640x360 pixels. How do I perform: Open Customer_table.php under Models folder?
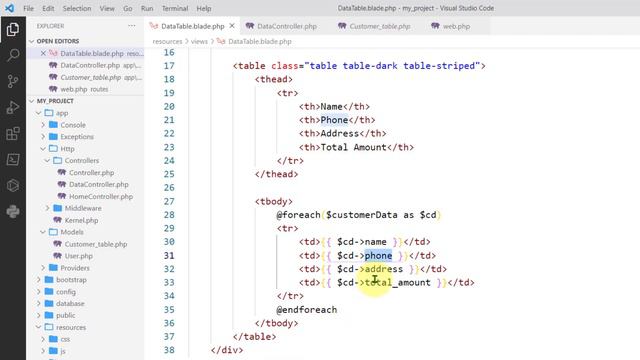coord(96,244)
